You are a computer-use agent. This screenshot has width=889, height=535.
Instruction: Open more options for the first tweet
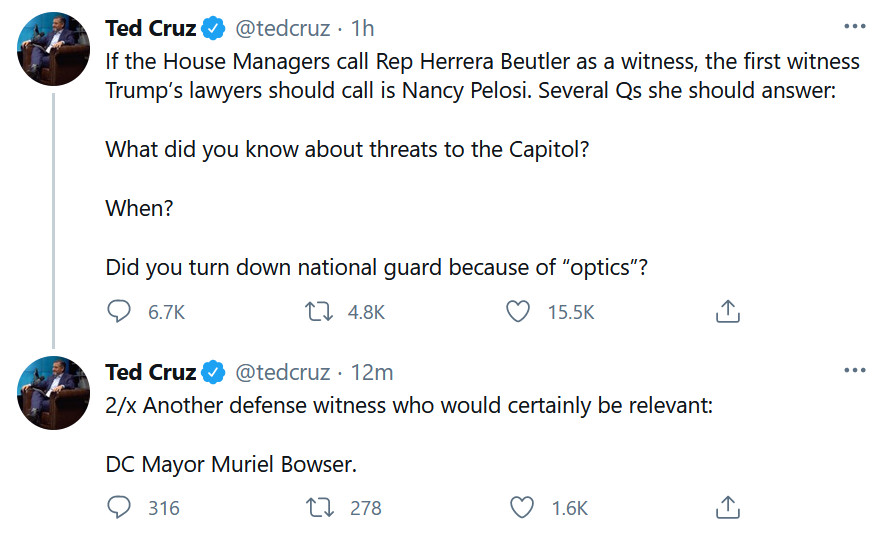(854, 26)
